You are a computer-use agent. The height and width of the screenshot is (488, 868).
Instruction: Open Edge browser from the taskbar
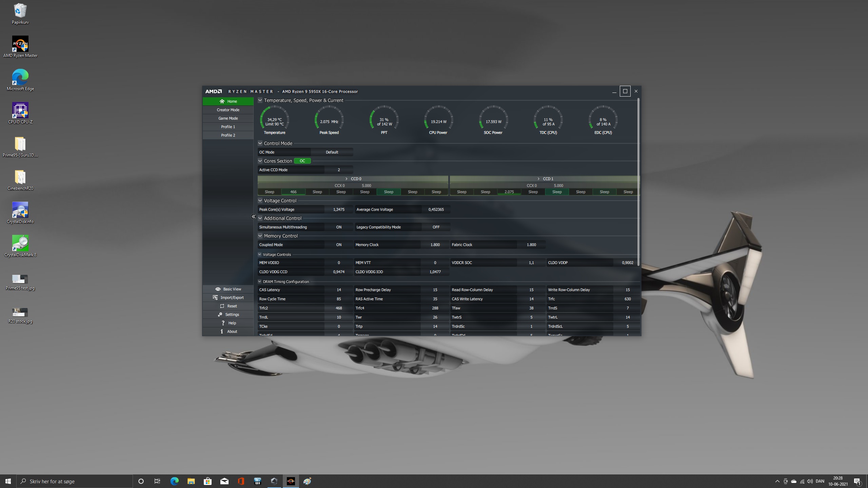[x=174, y=481]
